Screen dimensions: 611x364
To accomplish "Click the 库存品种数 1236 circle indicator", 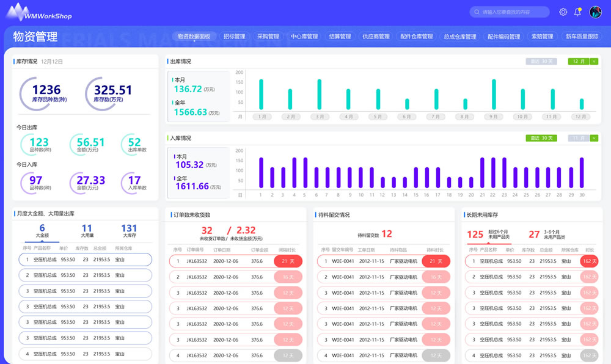I will tap(46, 93).
